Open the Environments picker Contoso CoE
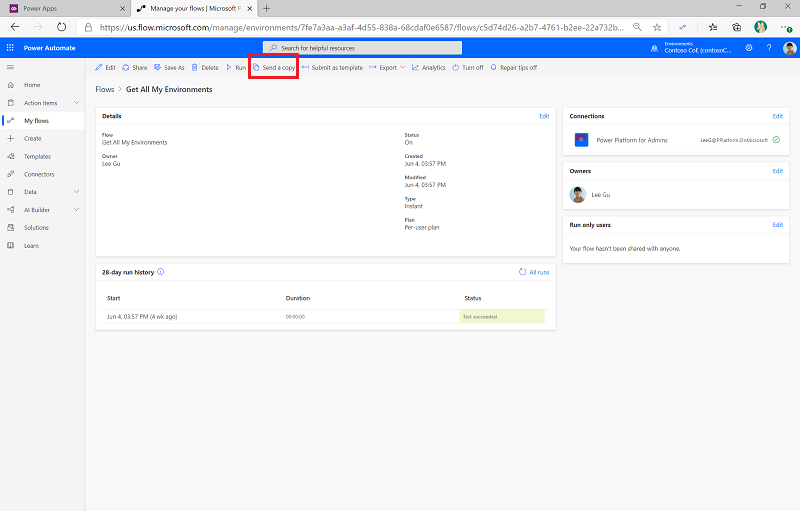 pos(692,48)
